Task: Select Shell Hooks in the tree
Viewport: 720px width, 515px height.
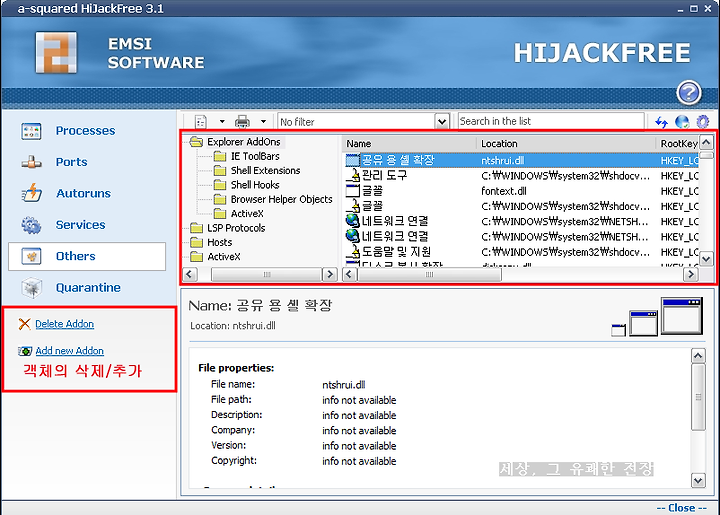Action: tap(255, 185)
